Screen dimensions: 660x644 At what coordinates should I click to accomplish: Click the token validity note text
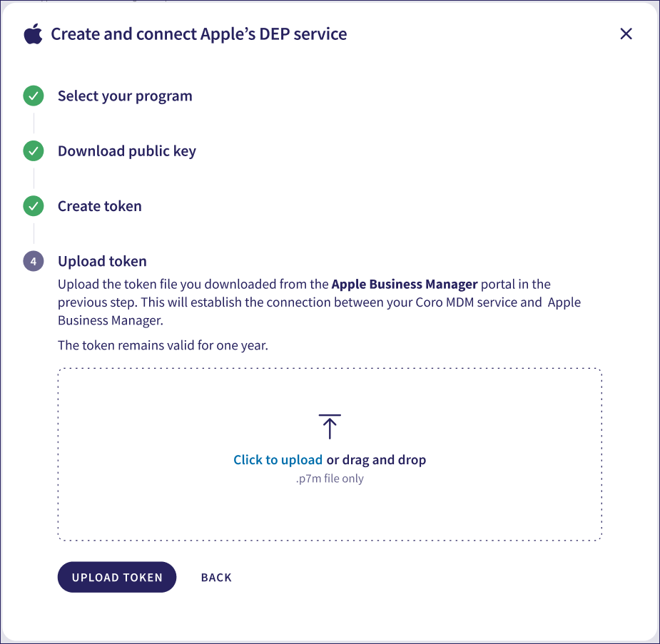[x=163, y=346]
